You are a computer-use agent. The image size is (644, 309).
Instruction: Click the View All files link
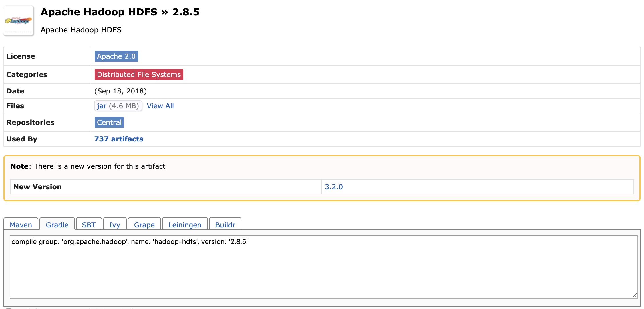[x=160, y=106]
